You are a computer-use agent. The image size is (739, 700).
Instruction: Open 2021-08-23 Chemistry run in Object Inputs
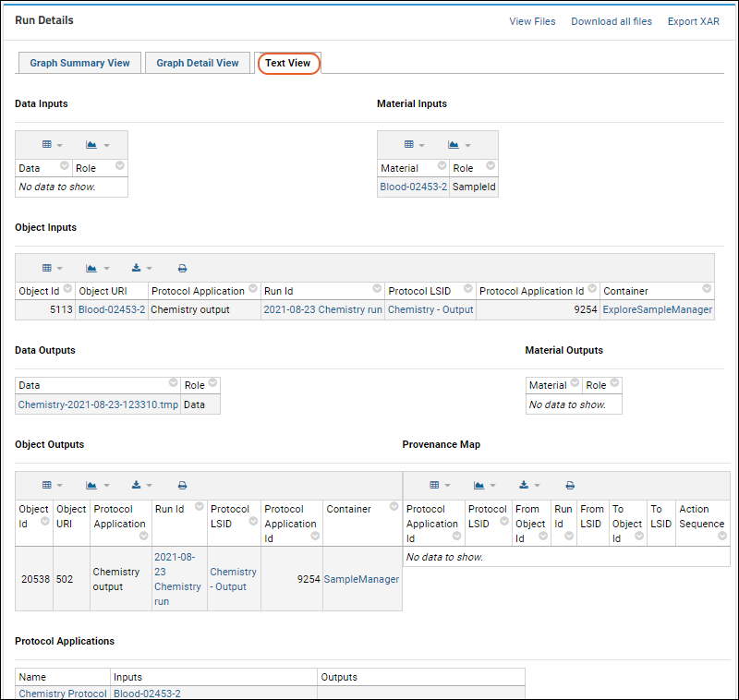[322, 309]
